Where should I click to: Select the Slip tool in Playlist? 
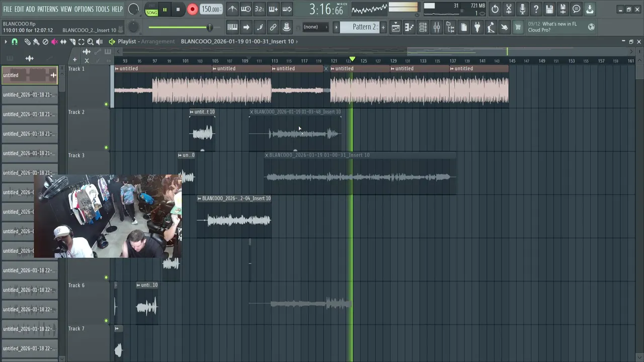63,42
